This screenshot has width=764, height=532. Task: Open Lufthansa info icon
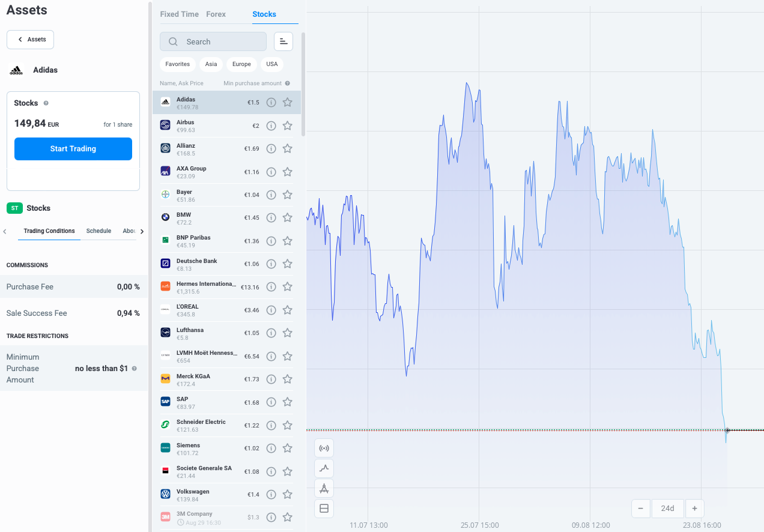[x=271, y=333]
